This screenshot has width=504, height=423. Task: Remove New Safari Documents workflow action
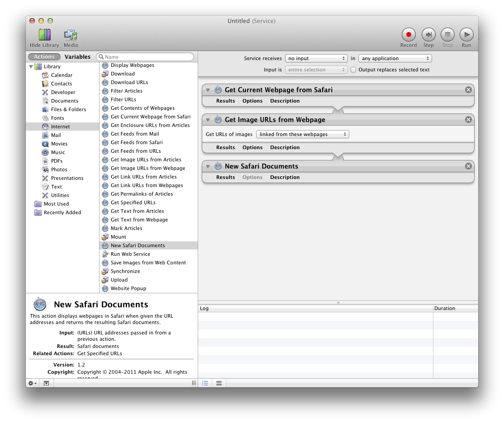pyautogui.click(x=468, y=166)
